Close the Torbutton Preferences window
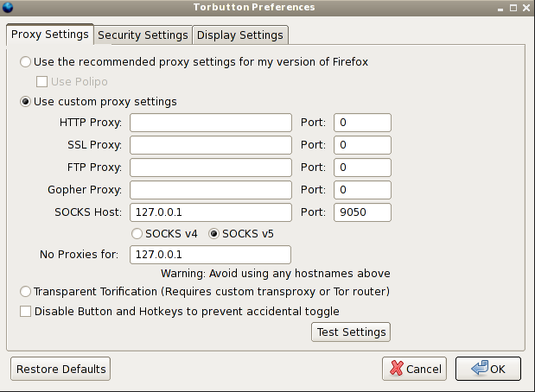Image resolution: width=535 pixels, height=392 pixels. [526, 8]
